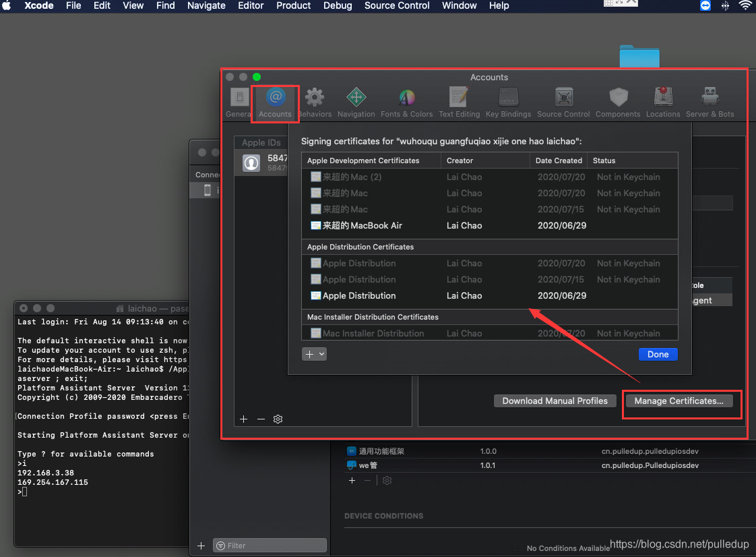Open the Source Control preferences pane

[x=563, y=102]
